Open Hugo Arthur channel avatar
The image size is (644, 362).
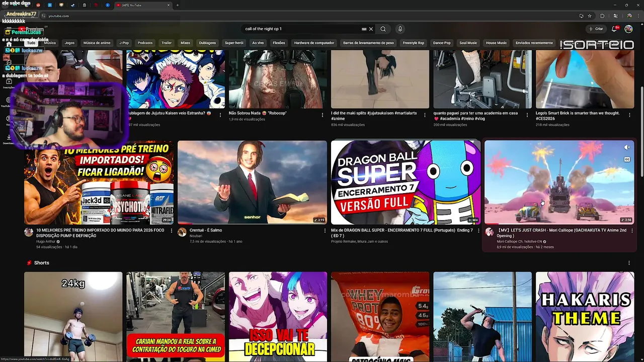pyautogui.click(x=29, y=232)
